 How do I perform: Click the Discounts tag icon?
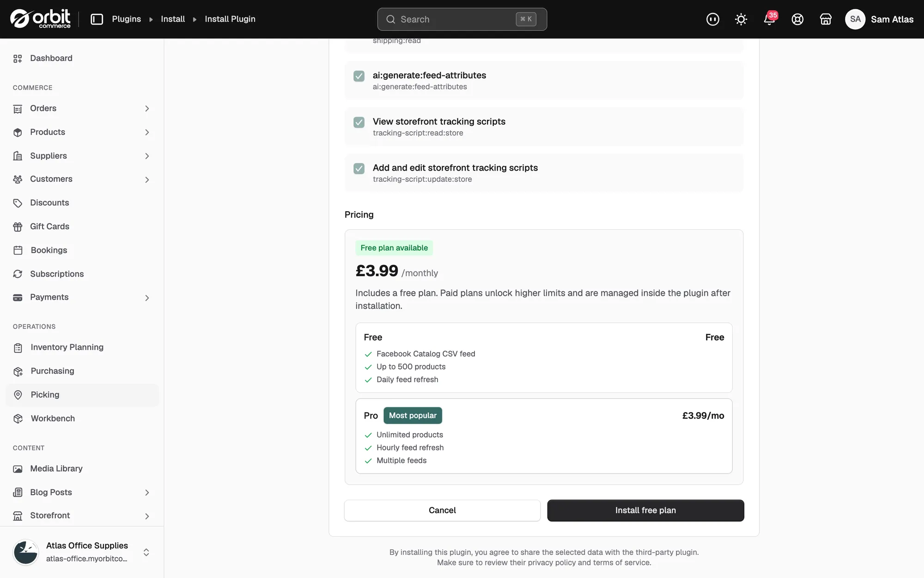tap(18, 203)
